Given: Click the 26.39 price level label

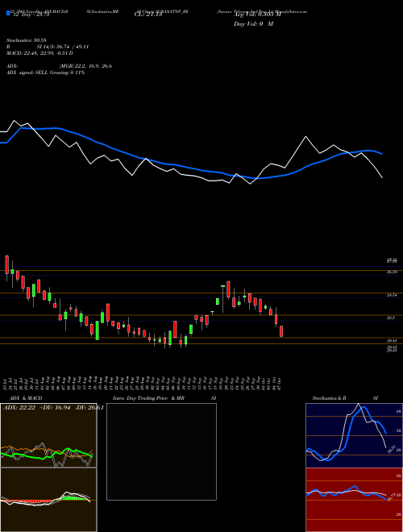Looking at the screenshot, I should [x=393, y=272].
